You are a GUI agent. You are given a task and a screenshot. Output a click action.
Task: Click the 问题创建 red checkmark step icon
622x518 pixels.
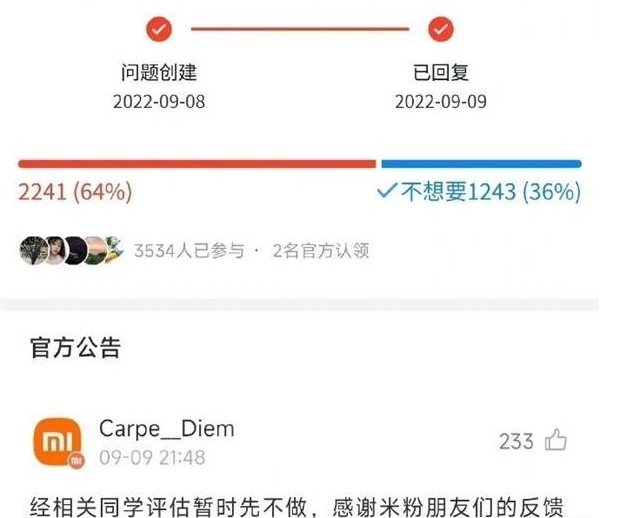159,29
